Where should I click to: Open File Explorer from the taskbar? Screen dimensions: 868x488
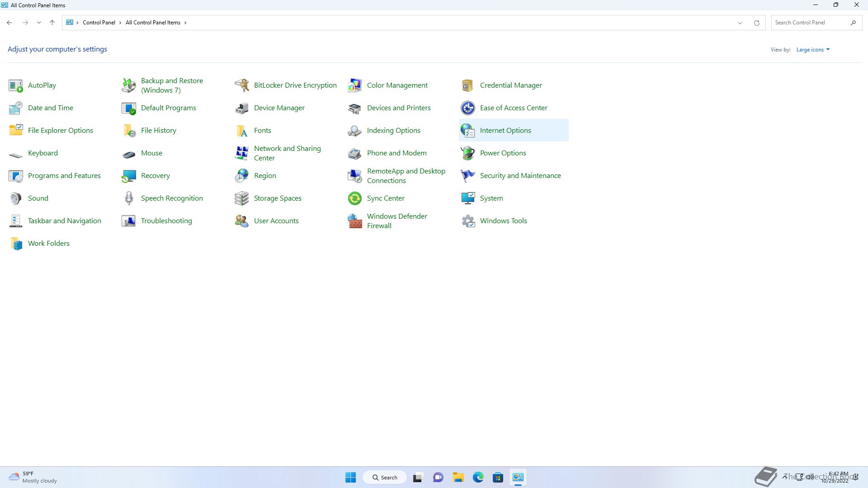pos(458,478)
